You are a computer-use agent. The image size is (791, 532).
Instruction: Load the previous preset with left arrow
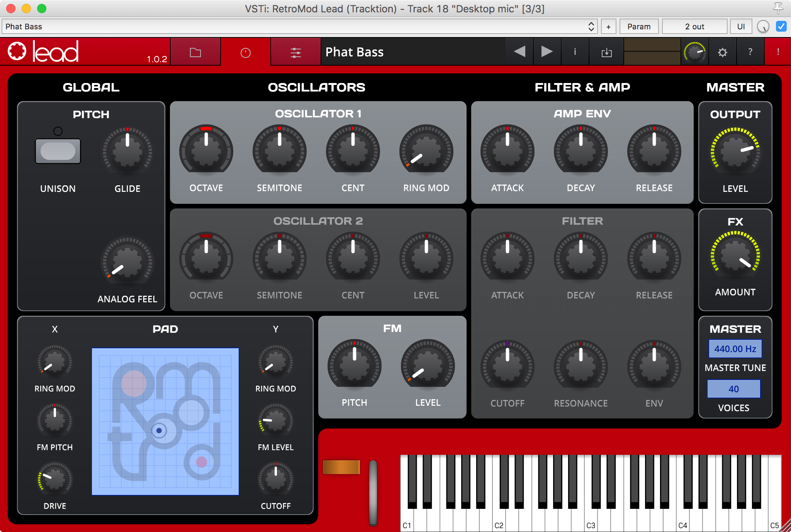click(520, 52)
